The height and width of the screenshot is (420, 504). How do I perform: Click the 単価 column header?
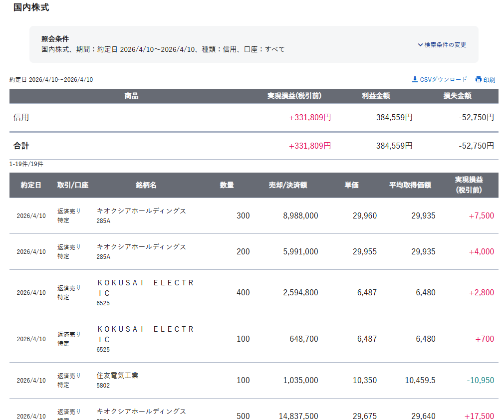coord(352,185)
